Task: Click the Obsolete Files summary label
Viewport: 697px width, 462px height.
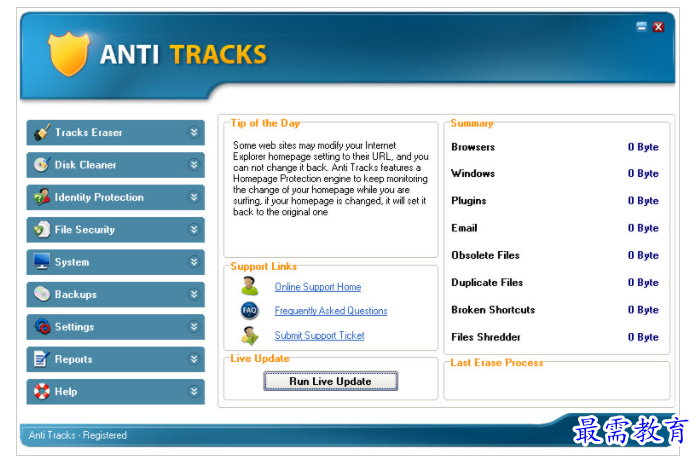Action: [485, 255]
